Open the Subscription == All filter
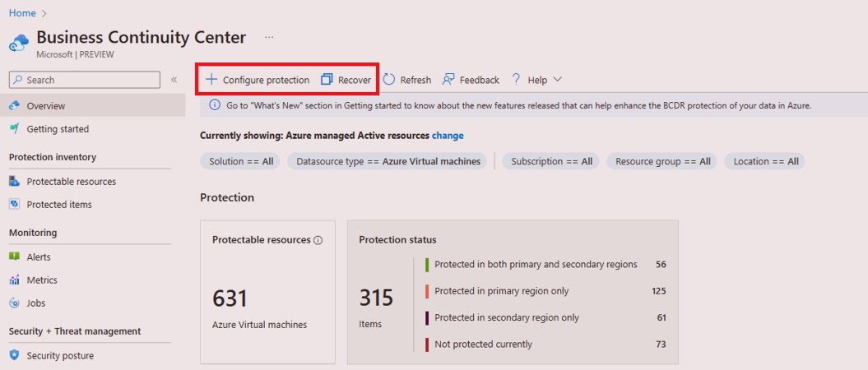The width and height of the screenshot is (868, 370). pos(551,161)
